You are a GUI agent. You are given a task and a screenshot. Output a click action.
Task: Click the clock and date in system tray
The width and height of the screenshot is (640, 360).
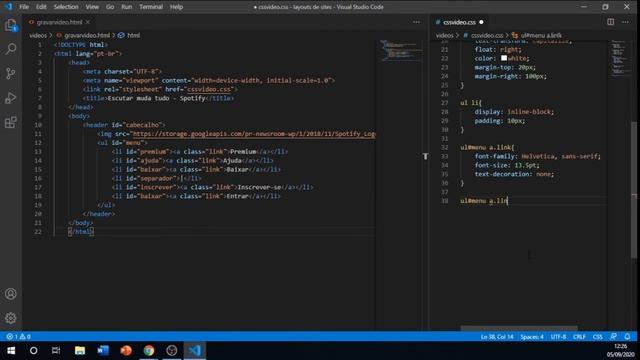(620, 351)
